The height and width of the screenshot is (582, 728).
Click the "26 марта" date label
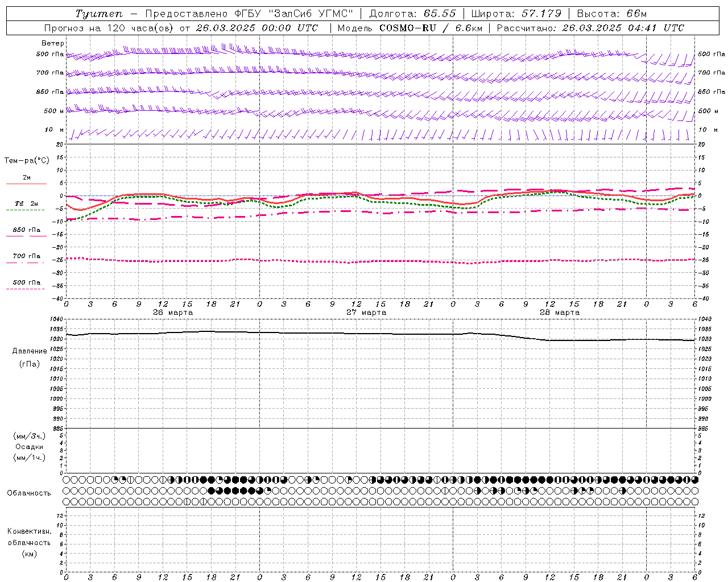(173, 313)
